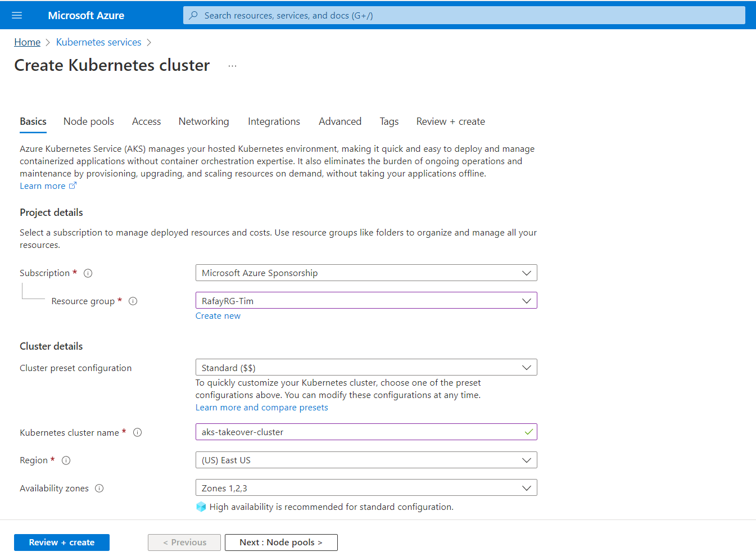
Task: Expand the Resource group dropdown
Action: 366,300
